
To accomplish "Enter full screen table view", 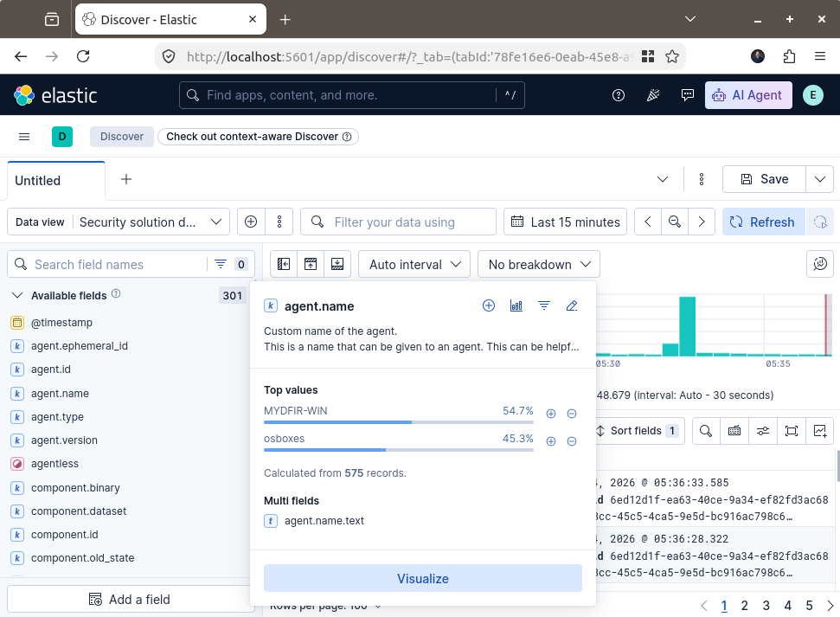I will coord(792,430).
